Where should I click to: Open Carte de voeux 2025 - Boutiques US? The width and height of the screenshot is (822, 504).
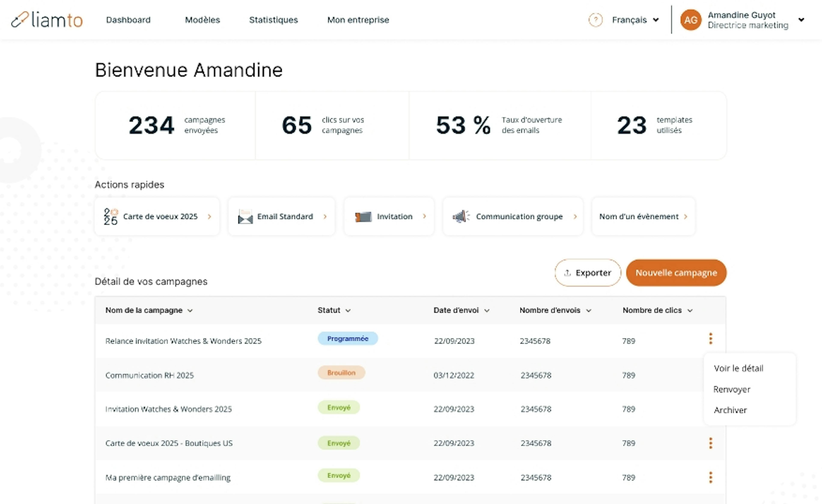pyautogui.click(x=169, y=443)
